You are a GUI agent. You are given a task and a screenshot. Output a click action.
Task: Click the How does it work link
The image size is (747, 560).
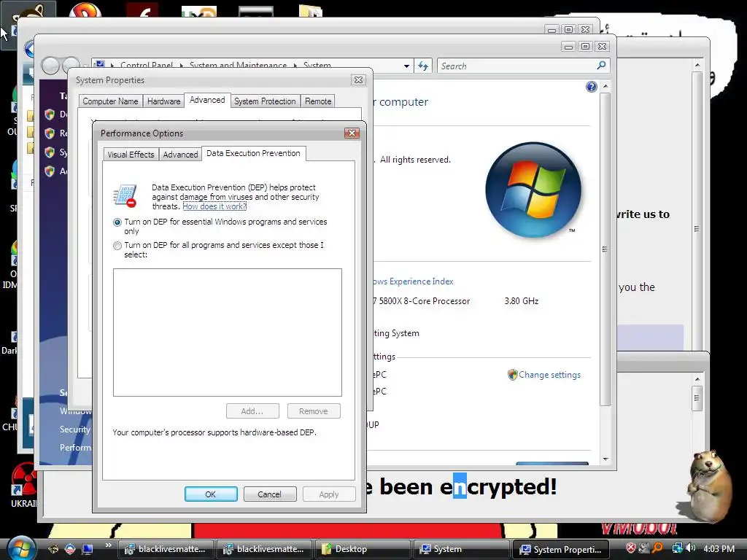click(x=214, y=206)
